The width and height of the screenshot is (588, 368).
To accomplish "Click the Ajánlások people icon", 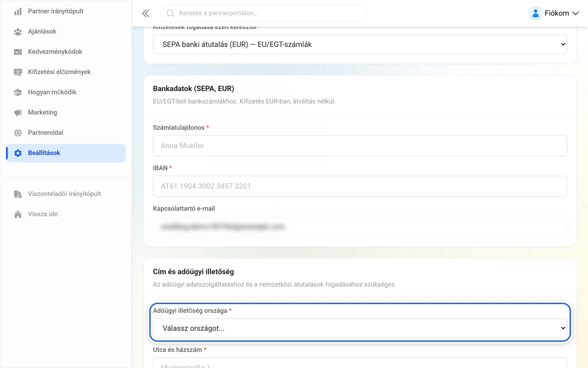I will pyautogui.click(x=18, y=31).
